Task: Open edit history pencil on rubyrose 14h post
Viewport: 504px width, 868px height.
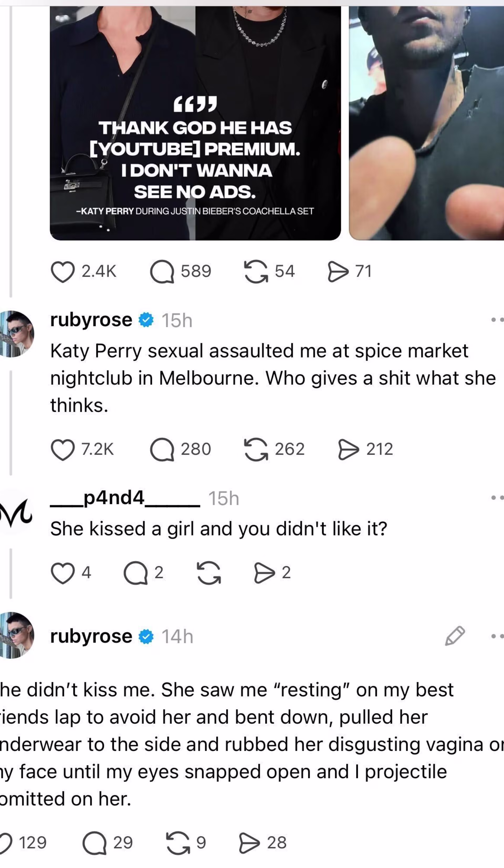Action: 455,636
